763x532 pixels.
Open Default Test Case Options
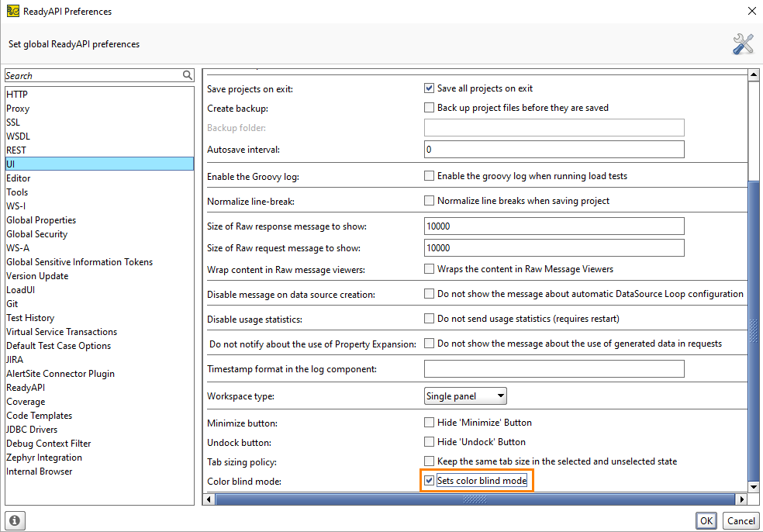coord(99,346)
